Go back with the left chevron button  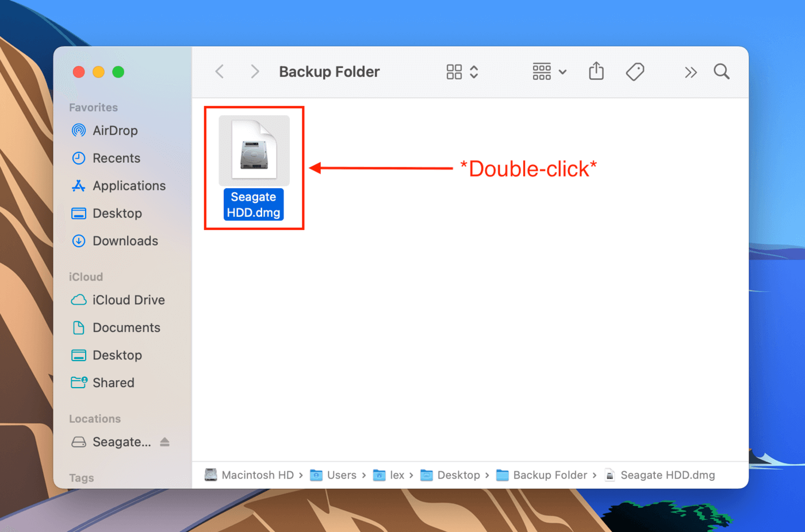220,72
